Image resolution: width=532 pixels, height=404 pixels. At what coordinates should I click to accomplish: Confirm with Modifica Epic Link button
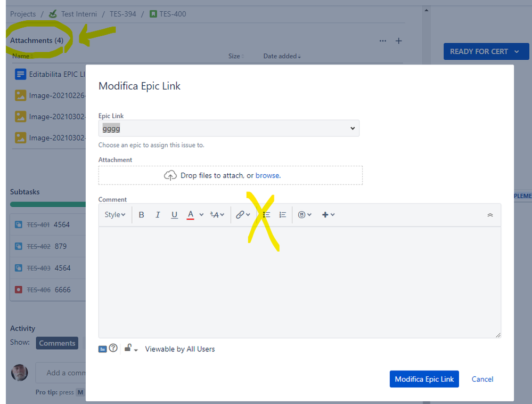coord(424,379)
